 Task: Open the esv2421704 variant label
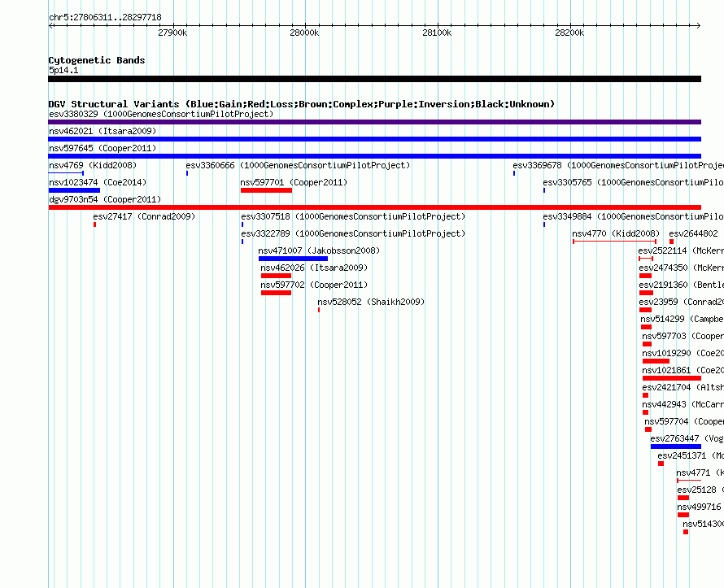pos(683,387)
